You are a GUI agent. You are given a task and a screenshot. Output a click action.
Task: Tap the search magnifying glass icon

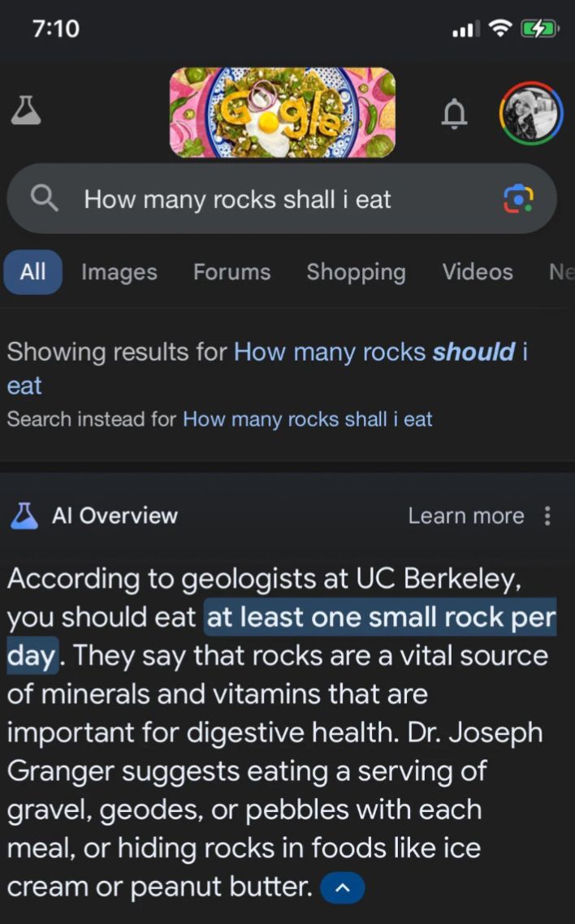45,198
